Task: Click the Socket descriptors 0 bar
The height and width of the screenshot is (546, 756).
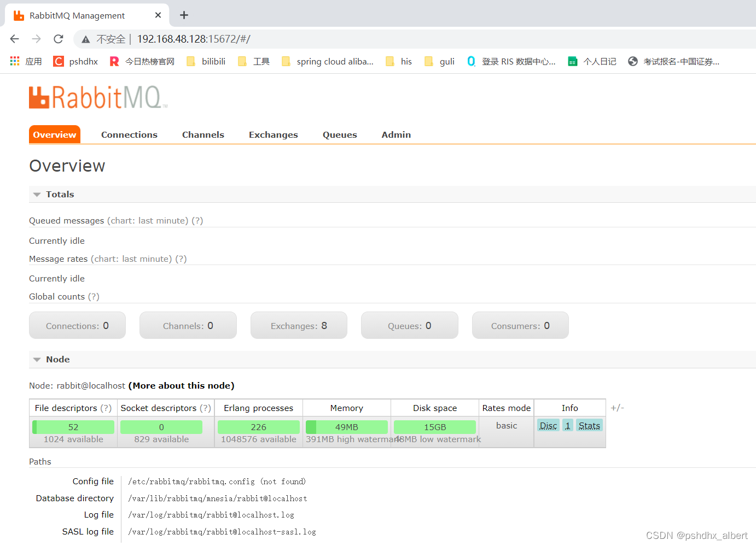Action: [161, 427]
